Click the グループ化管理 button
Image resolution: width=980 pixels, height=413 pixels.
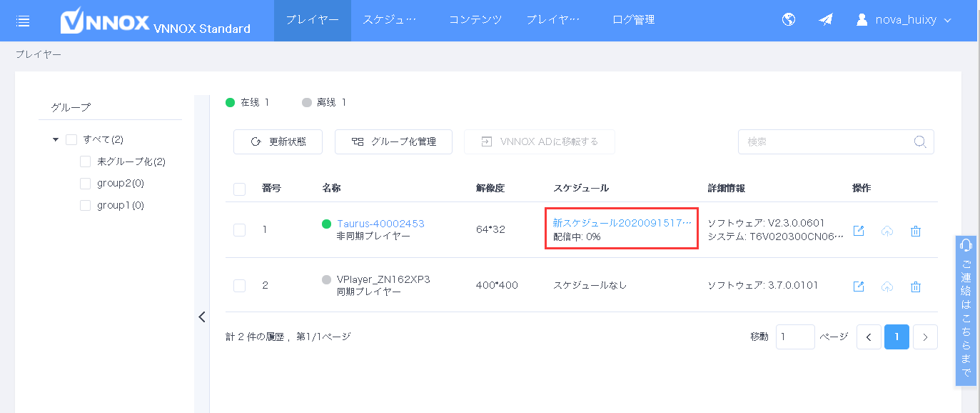click(x=393, y=141)
